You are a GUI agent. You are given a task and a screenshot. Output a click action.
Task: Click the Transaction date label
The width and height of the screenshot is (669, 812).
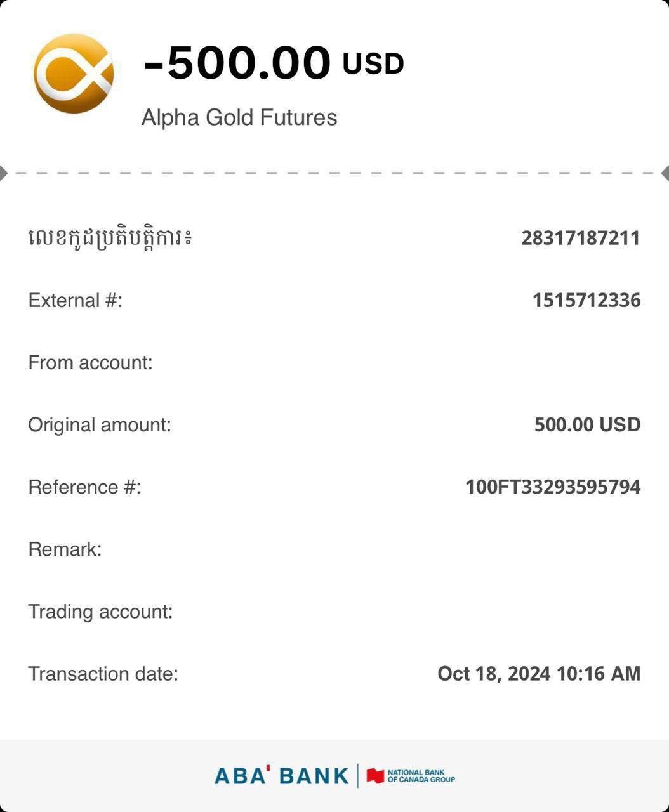(103, 674)
